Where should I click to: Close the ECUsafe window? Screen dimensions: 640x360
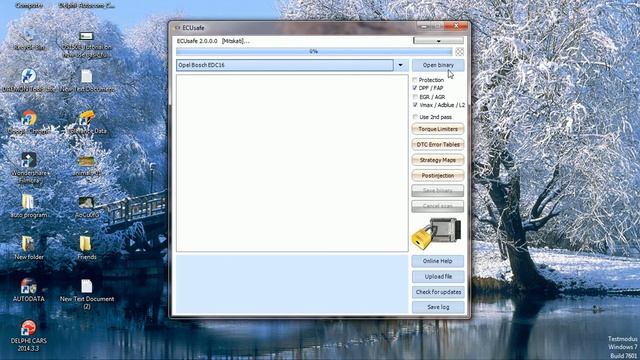[456, 27]
